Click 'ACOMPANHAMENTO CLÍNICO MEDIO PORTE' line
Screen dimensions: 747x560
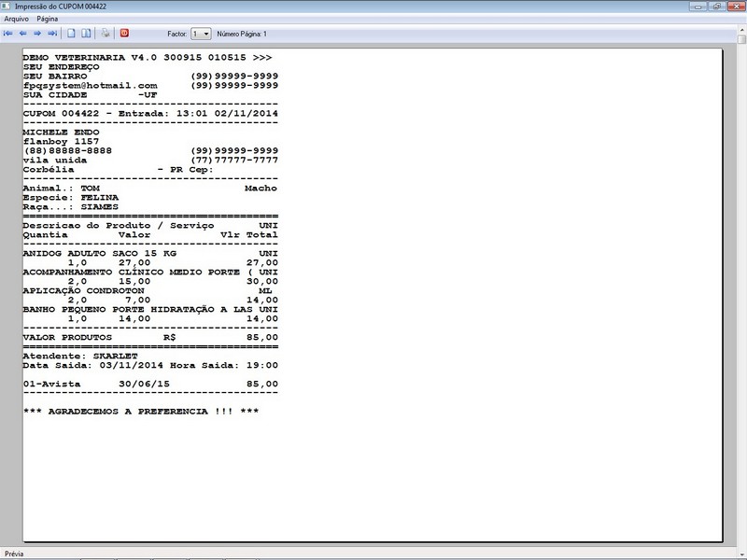pyautogui.click(x=150, y=272)
